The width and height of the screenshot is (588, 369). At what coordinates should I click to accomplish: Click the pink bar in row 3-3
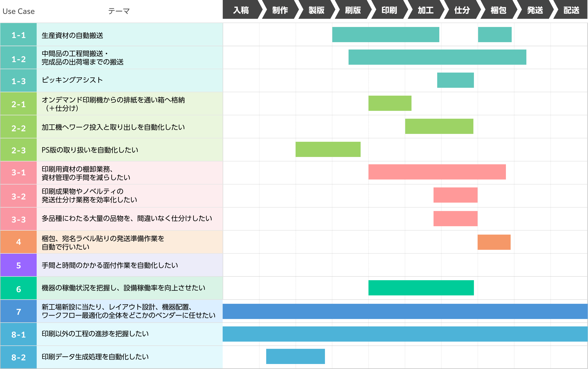pyautogui.click(x=455, y=219)
